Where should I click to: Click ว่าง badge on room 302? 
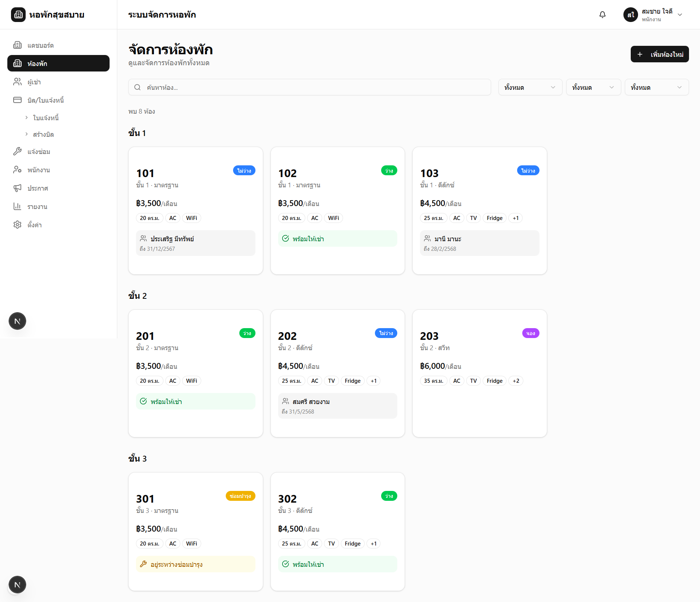tap(389, 496)
